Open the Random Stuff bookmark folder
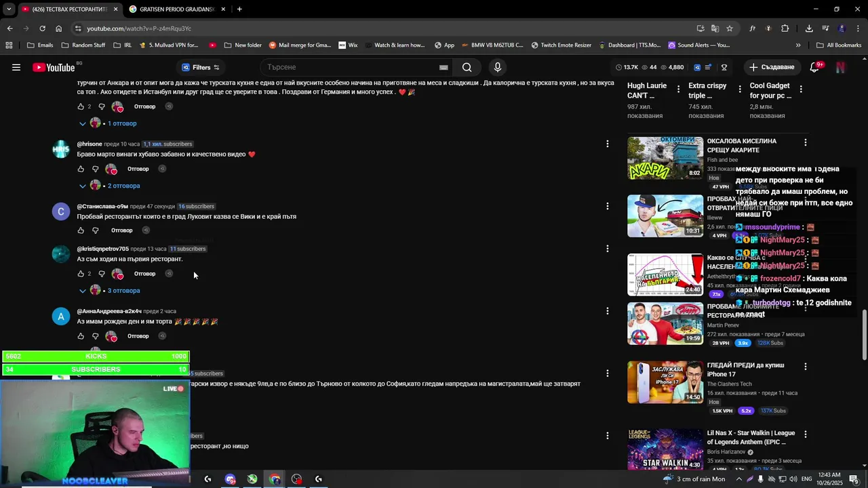Viewport: 868px width, 488px height. point(83,45)
